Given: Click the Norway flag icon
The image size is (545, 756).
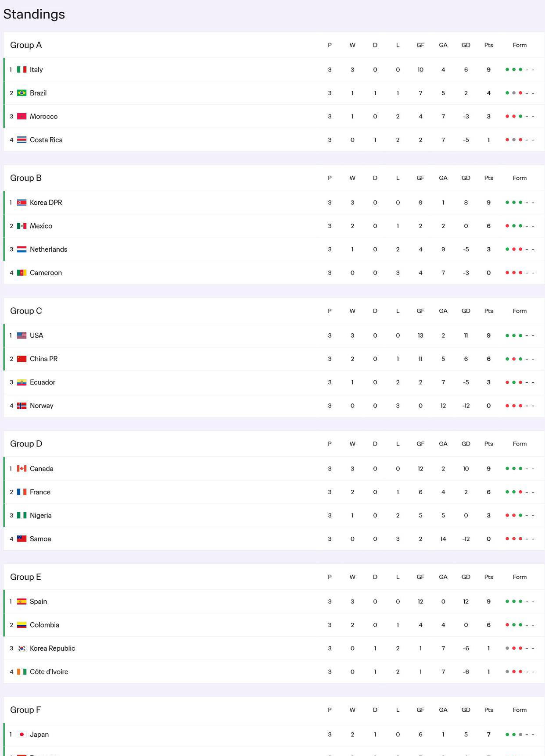Looking at the screenshot, I should [22, 406].
